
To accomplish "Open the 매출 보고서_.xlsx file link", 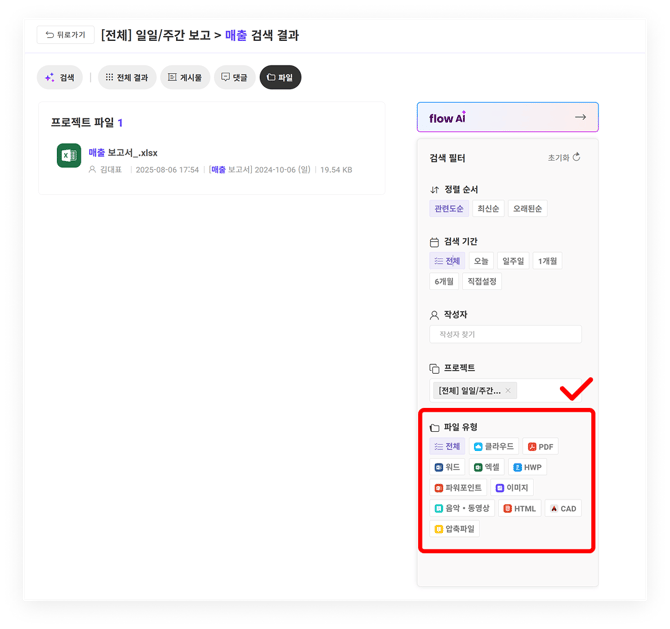I will [x=123, y=153].
